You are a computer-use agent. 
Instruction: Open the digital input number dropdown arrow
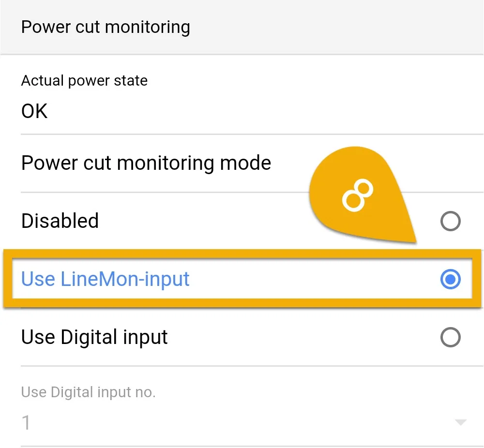(x=461, y=422)
